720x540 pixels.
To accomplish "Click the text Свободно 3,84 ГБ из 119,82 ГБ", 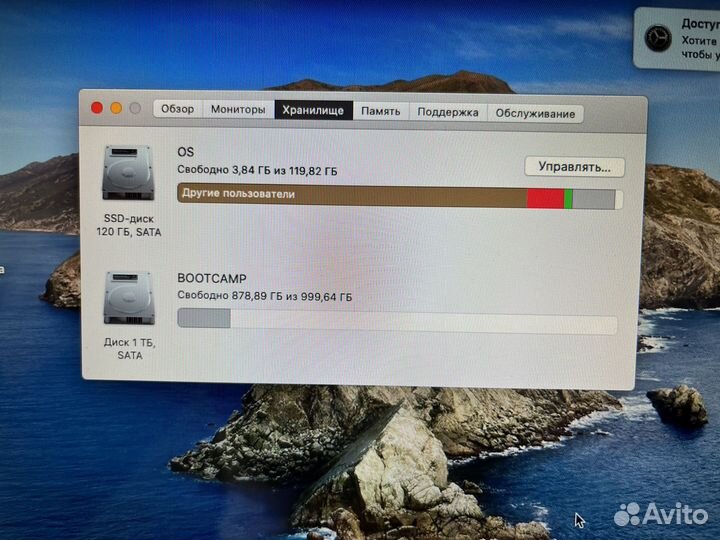I will pyautogui.click(x=257, y=170).
